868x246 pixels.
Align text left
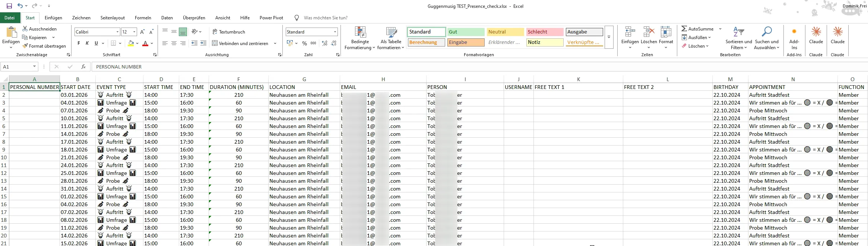165,43
